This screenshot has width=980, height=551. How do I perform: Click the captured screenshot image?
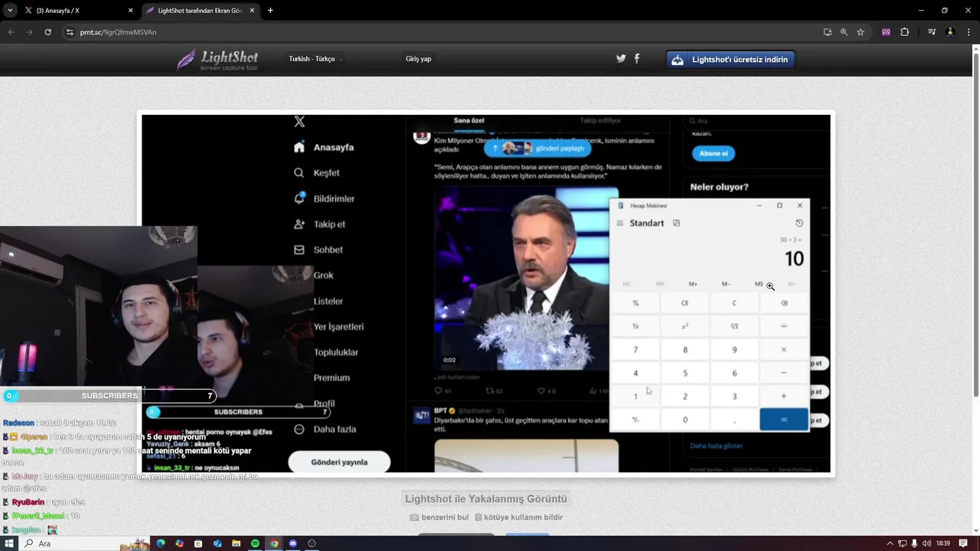click(x=486, y=294)
